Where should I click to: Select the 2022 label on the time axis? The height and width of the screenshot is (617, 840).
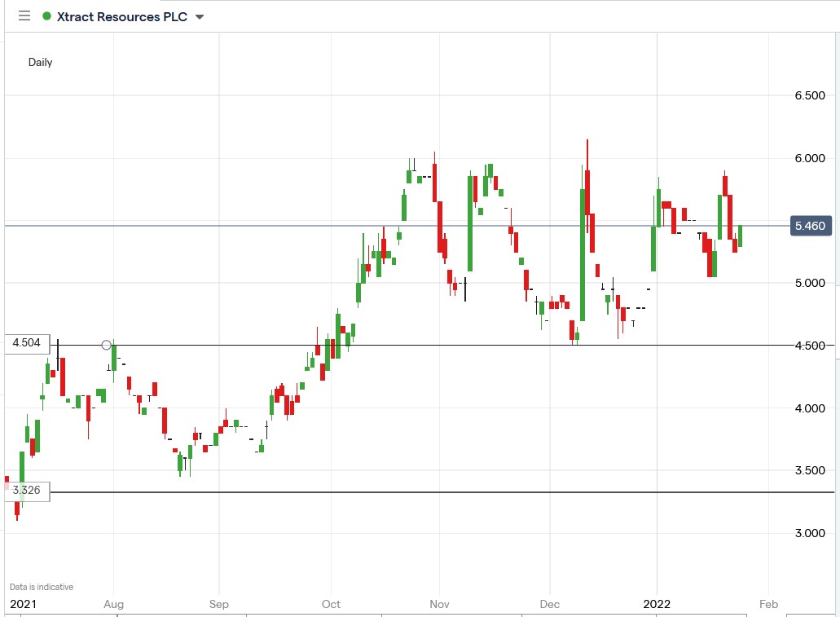658,604
